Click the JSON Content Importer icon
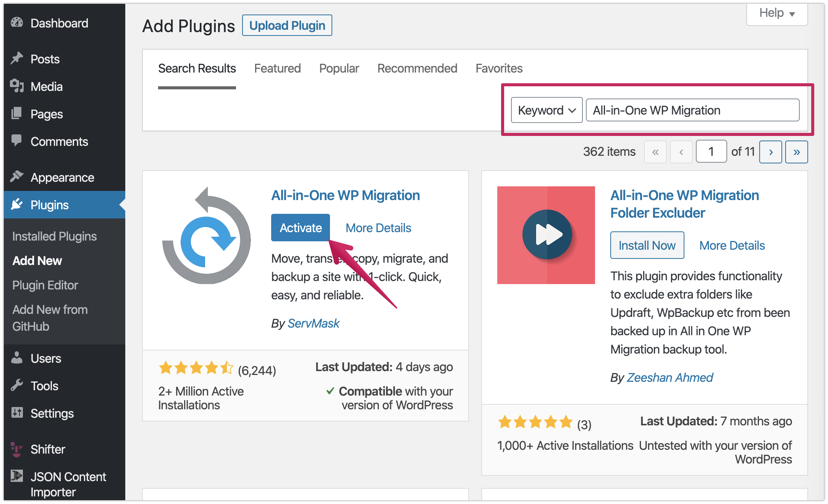This screenshot has width=828, height=504. point(17,476)
